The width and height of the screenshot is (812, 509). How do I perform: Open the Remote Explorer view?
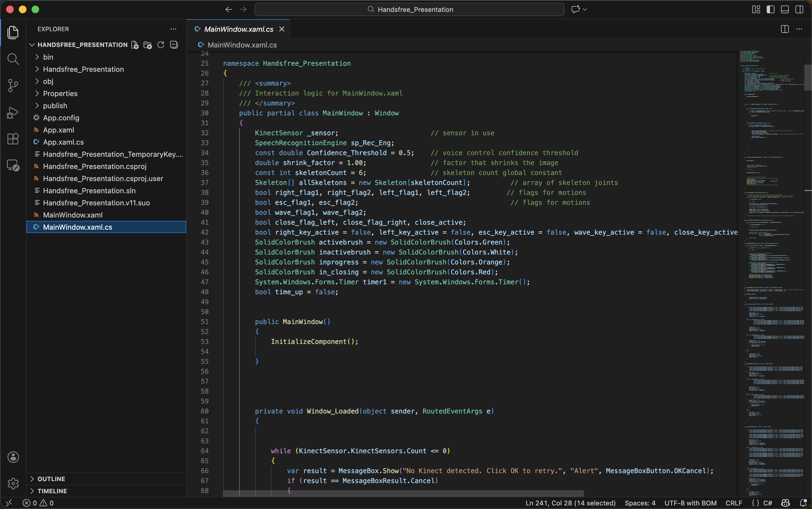click(x=13, y=165)
